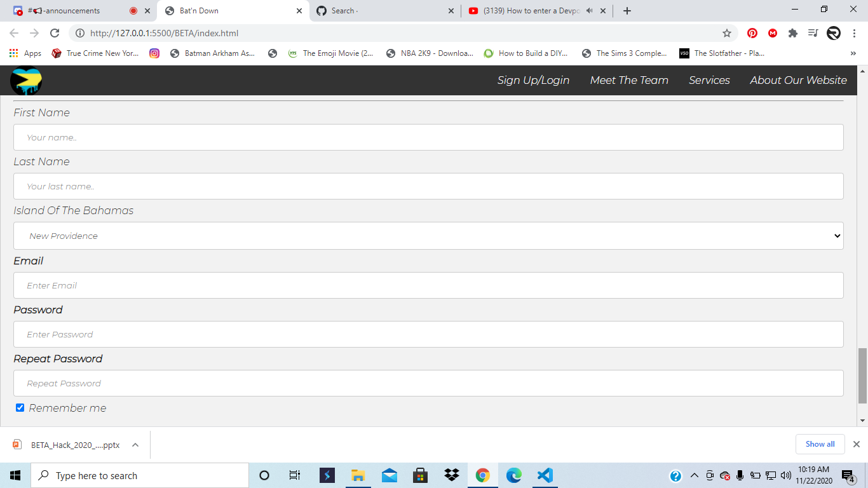Launch Microsoft Store from the taskbar
Screen dimensions: 868x488
pos(420,475)
